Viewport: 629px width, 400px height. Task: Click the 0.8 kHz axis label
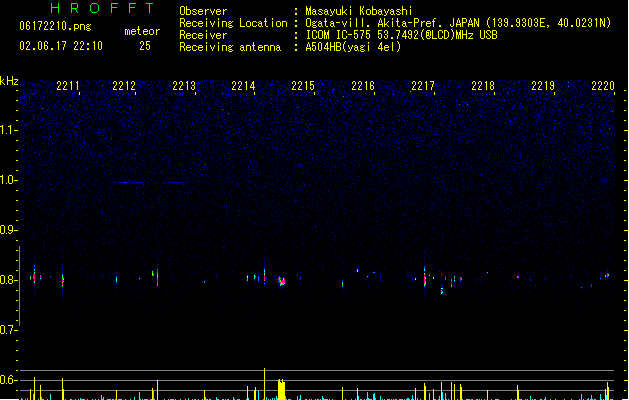tap(8, 280)
